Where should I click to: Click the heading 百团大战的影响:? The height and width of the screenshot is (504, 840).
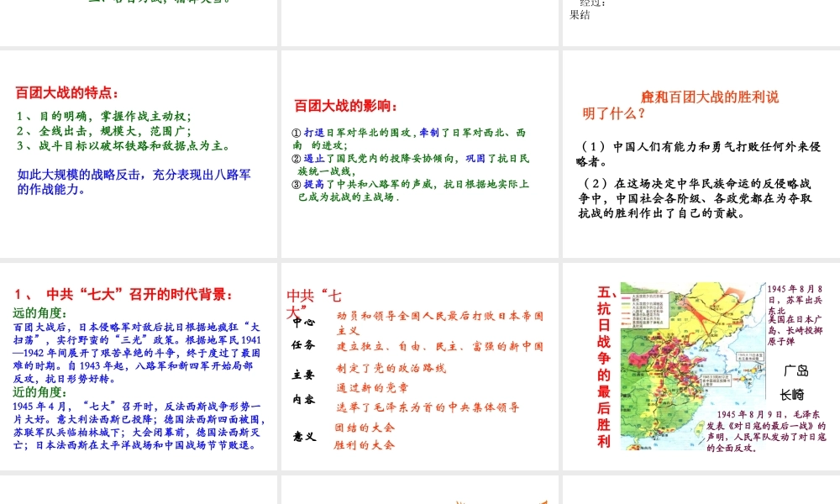click(x=346, y=106)
